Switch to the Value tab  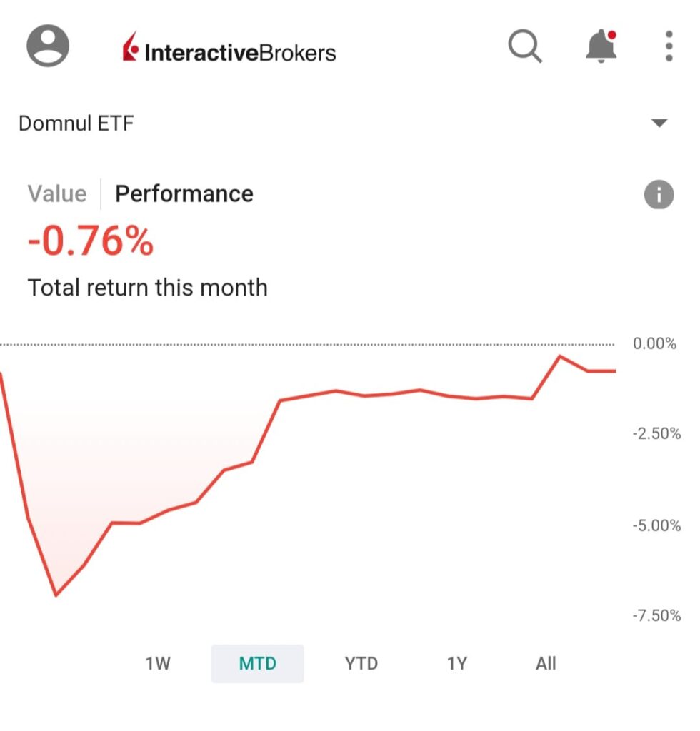57,194
